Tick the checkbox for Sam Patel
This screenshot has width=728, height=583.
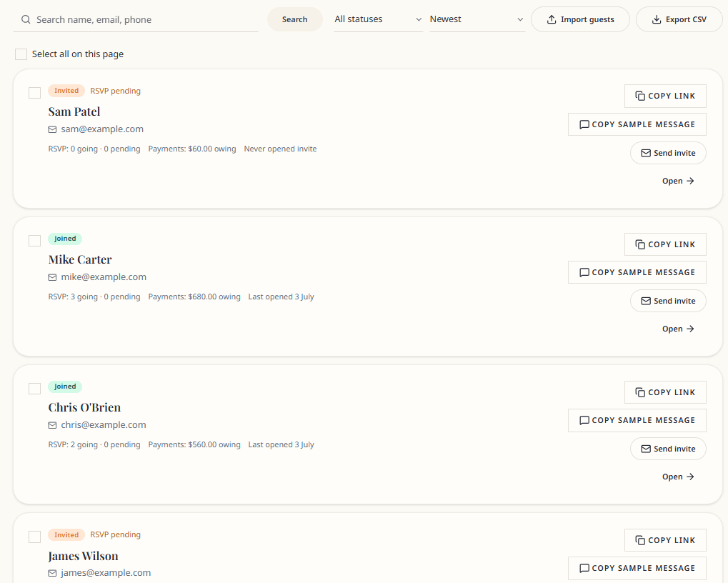[x=35, y=93]
